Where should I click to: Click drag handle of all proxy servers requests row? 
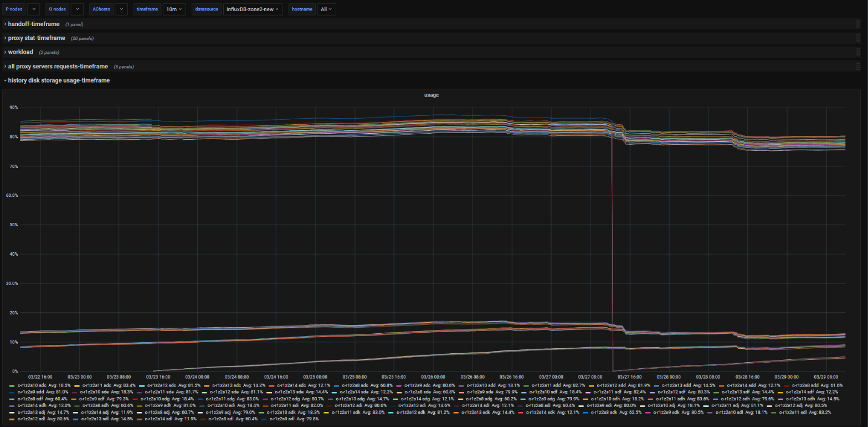[857, 67]
